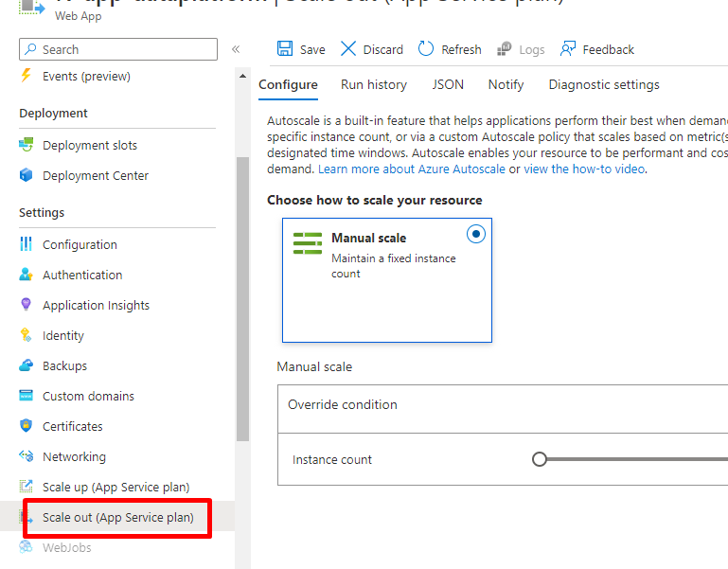Open the Run history tab

(x=374, y=84)
